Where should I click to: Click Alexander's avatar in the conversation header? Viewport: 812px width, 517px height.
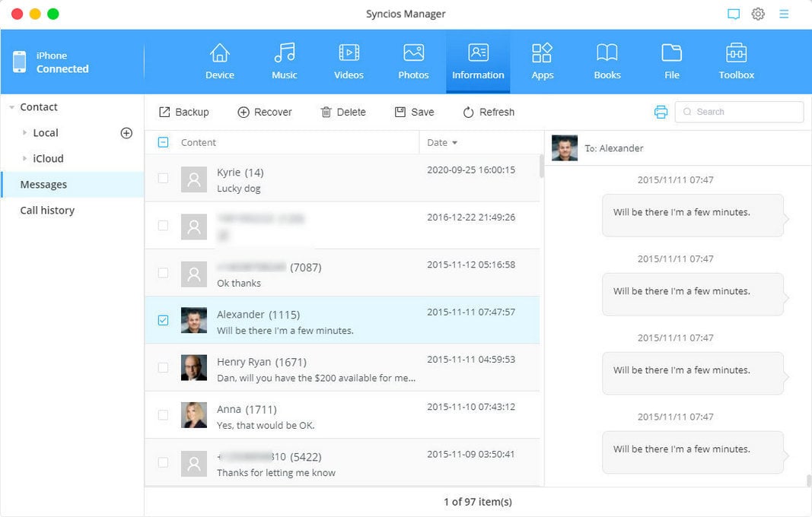click(x=565, y=148)
